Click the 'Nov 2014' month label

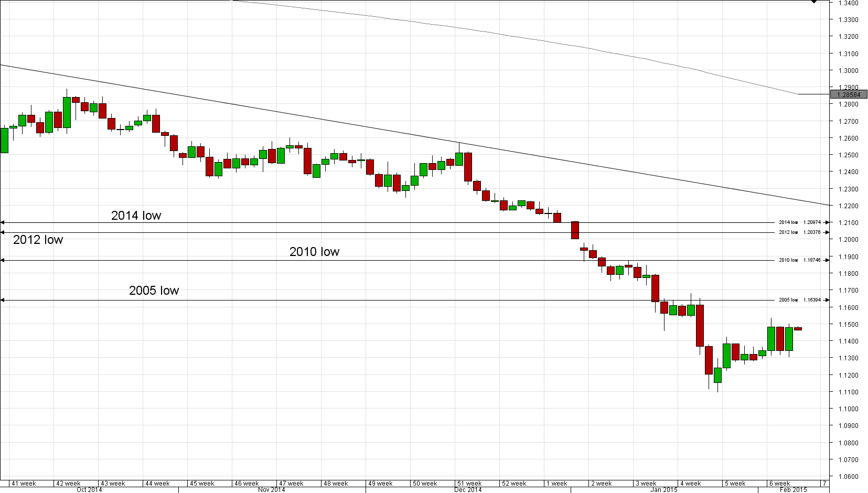coord(272,490)
